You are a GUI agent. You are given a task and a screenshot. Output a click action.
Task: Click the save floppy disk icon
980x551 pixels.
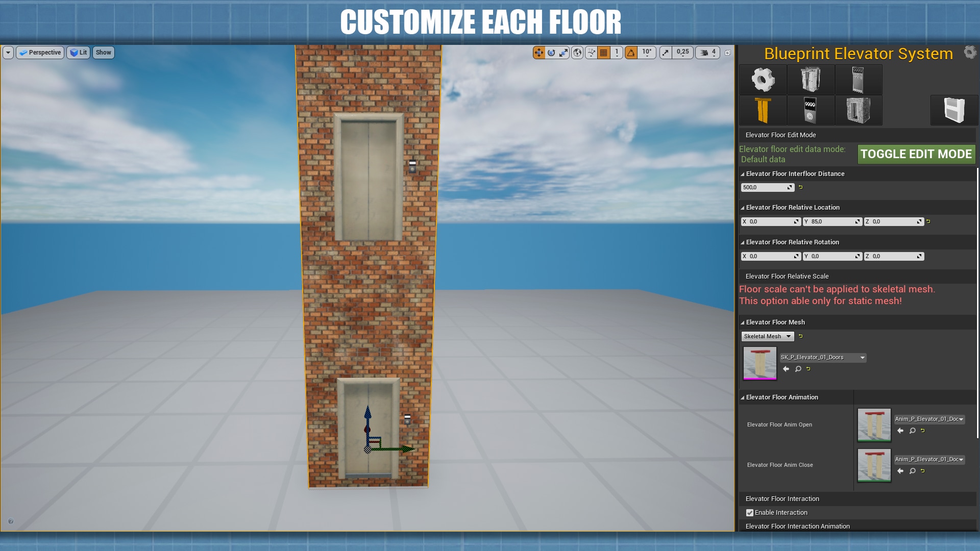(x=953, y=110)
